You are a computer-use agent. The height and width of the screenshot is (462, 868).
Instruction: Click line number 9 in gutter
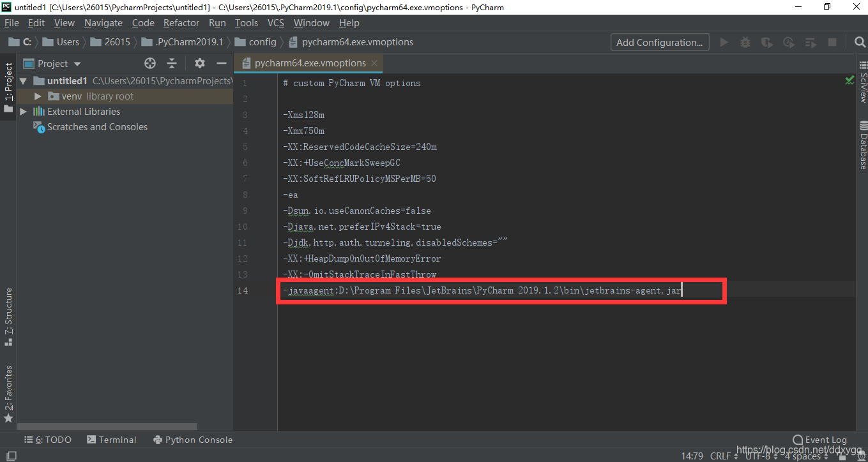click(x=245, y=211)
